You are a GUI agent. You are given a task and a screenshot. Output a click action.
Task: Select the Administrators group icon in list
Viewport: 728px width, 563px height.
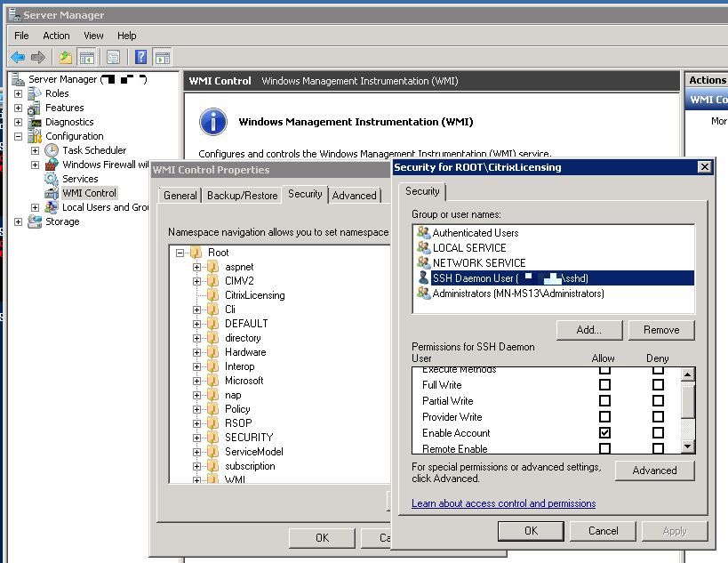pyautogui.click(x=423, y=294)
